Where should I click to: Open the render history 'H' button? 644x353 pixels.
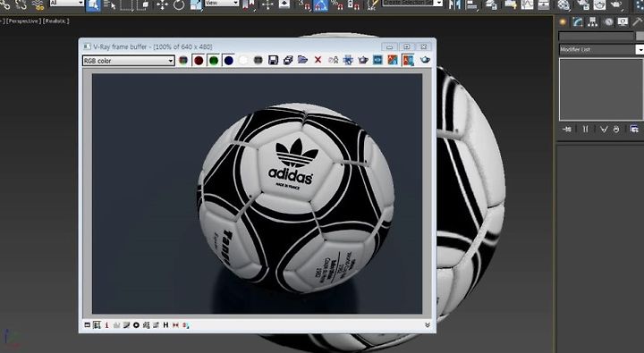click(x=166, y=325)
